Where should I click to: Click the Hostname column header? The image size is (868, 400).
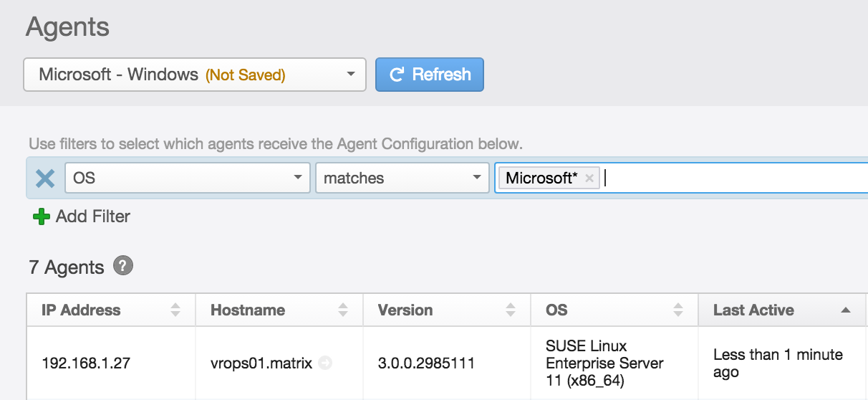tap(248, 310)
